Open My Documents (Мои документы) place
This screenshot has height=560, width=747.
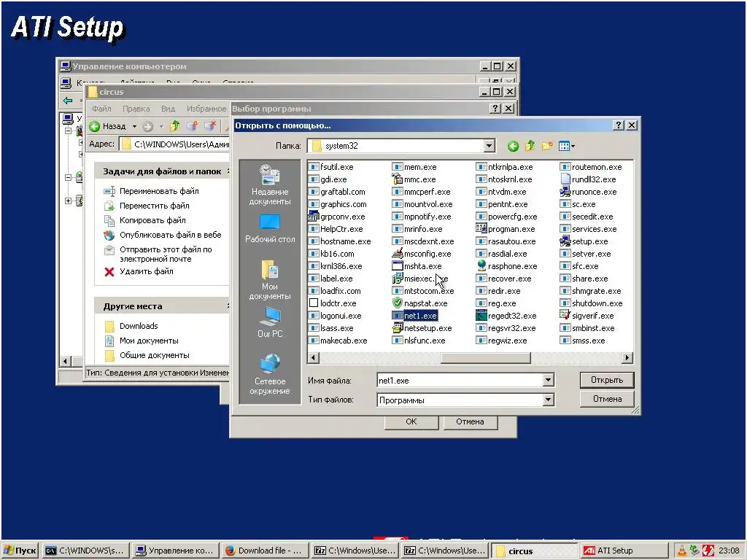[270, 279]
